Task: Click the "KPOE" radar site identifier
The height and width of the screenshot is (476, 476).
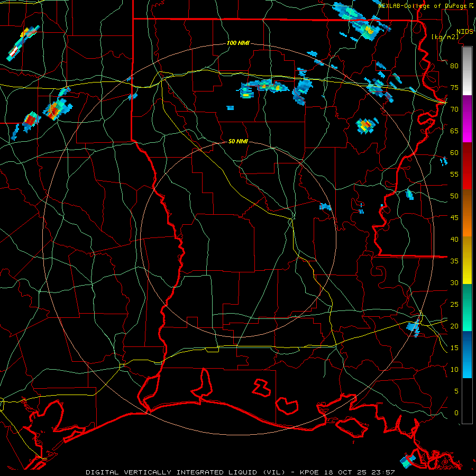Action: coord(309,472)
